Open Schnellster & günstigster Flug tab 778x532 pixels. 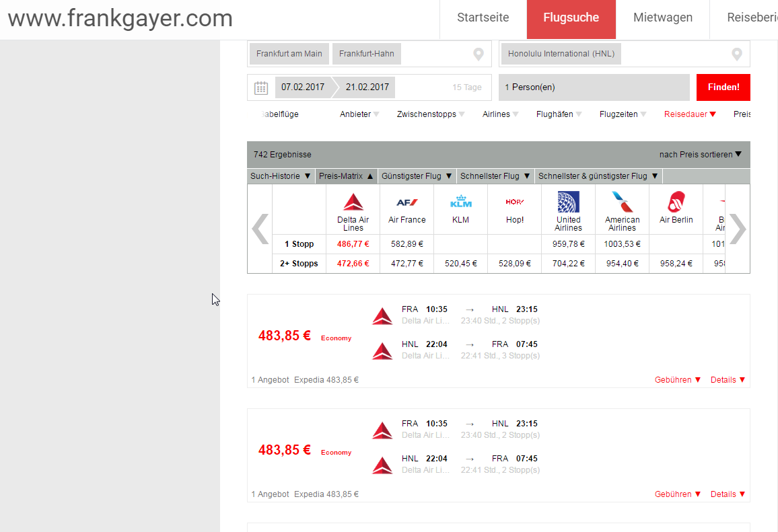pyautogui.click(x=598, y=176)
